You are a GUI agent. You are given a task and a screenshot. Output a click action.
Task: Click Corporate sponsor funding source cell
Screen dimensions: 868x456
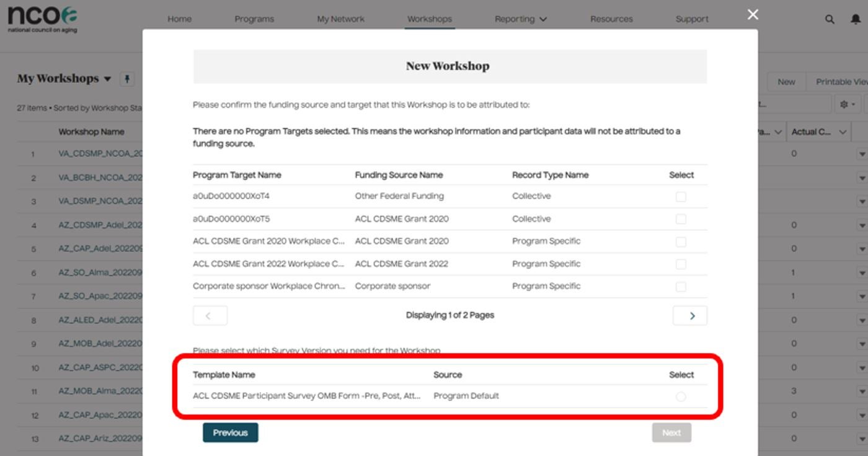point(392,286)
